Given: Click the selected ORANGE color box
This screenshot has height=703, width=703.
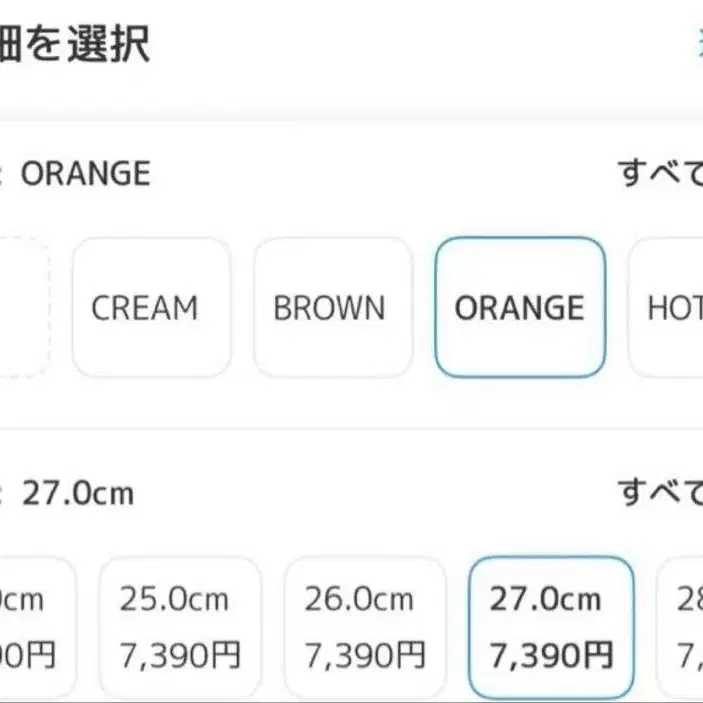Looking at the screenshot, I should coord(519,307).
